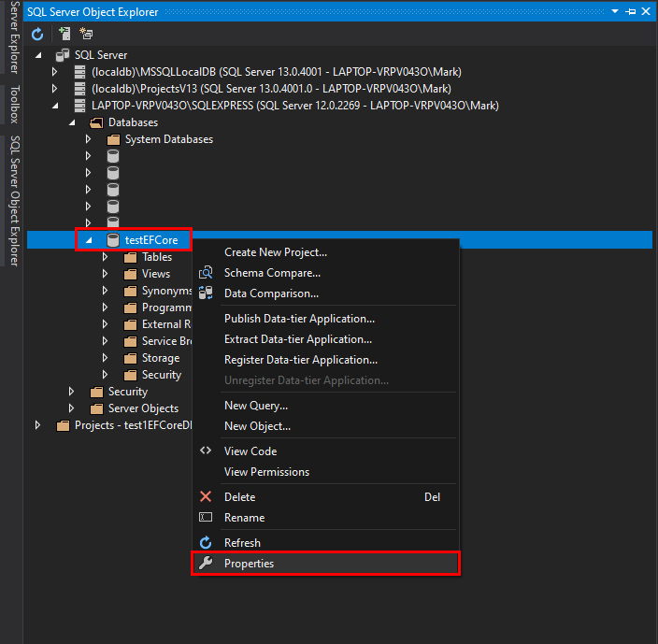Click the Views folder icon
Viewport: 658px width, 644px height.
click(x=130, y=274)
